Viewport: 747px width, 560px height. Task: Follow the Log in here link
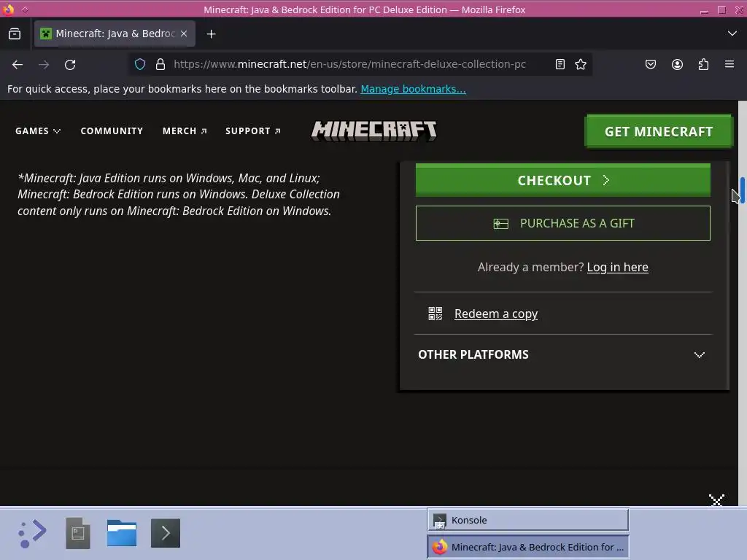(617, 267)
